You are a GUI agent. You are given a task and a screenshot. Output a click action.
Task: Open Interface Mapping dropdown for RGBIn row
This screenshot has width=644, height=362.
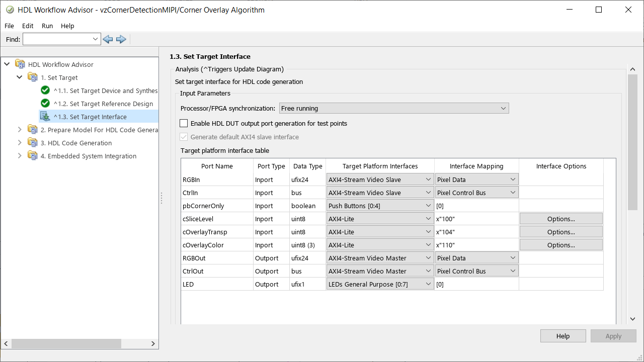point(476,179)
